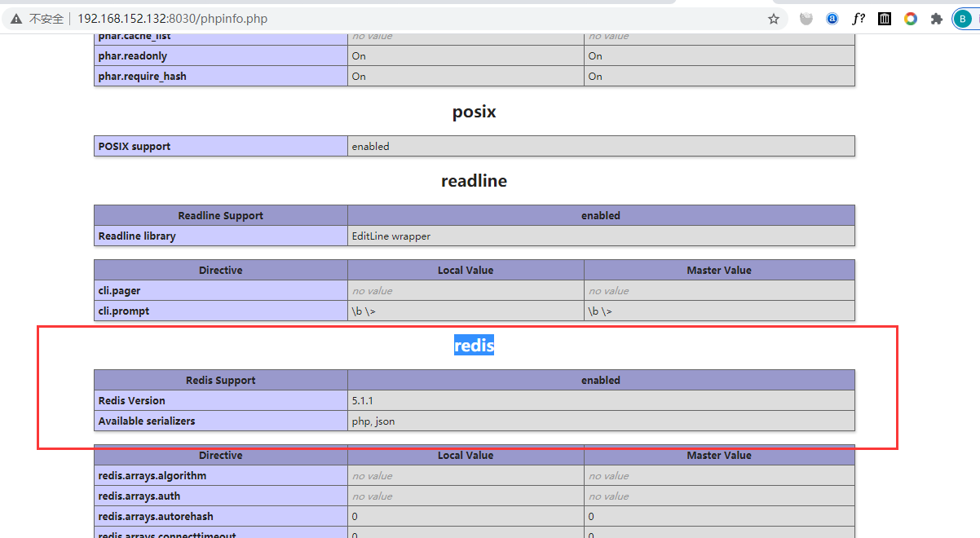Open the 'f?' font finder extension
The width and height of the screenshot is (980, 538).
pyautogui.click(x=859, y=19)
